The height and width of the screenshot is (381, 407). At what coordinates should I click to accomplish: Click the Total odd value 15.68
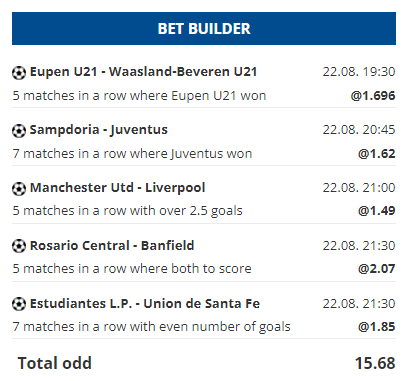click(375, 363)
